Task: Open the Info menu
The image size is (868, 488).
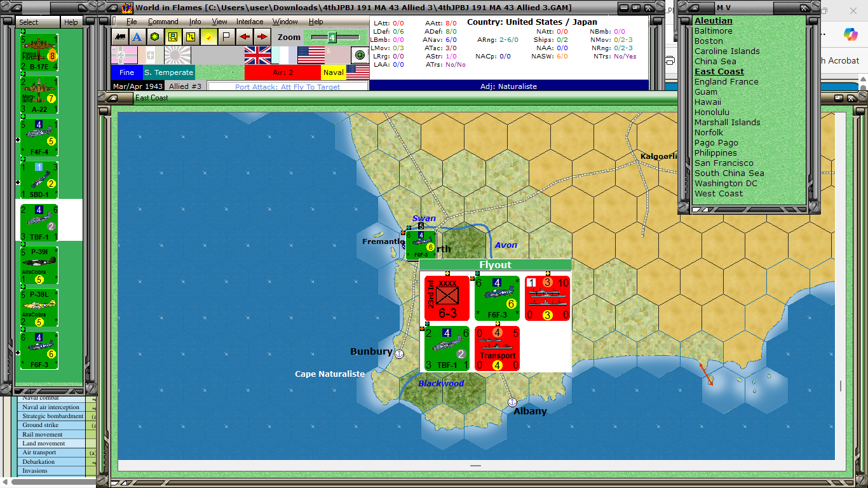Action: pos(195,22)
